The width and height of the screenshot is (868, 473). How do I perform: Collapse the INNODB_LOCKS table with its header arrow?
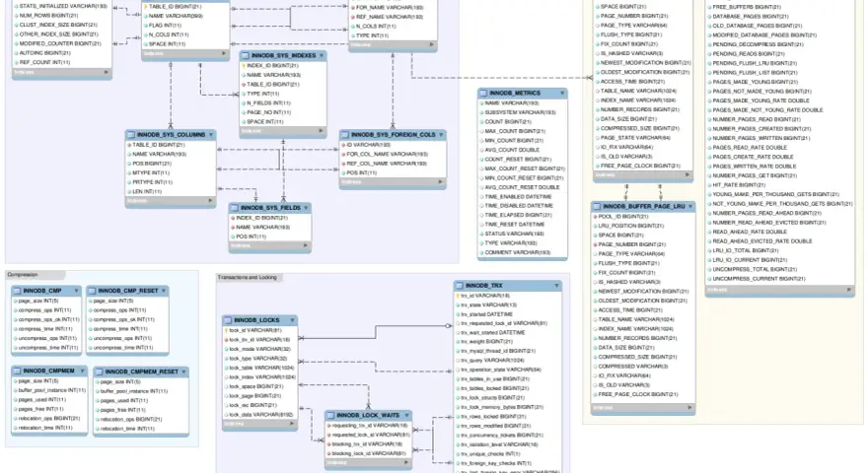click(293, 320)
